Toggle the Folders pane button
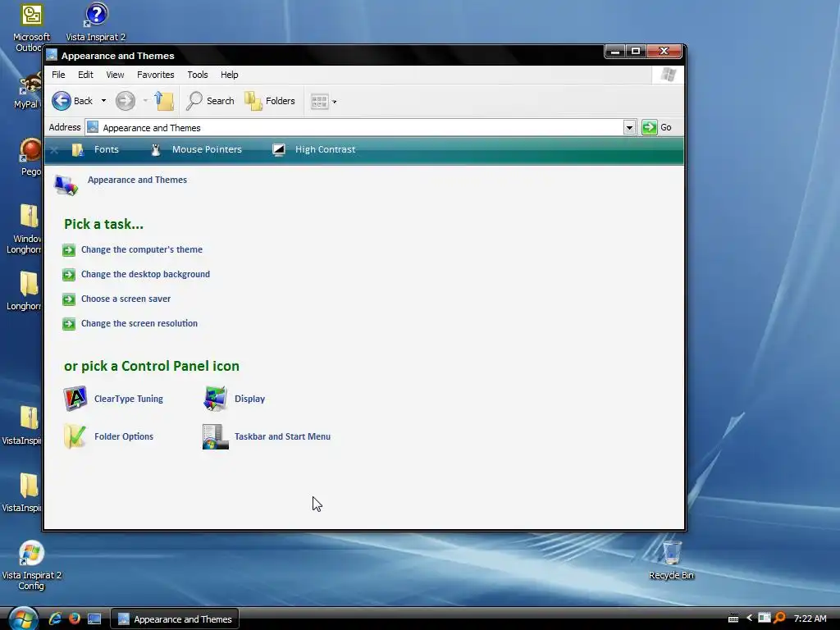This screenshot has width=840, height=630. 269,101
